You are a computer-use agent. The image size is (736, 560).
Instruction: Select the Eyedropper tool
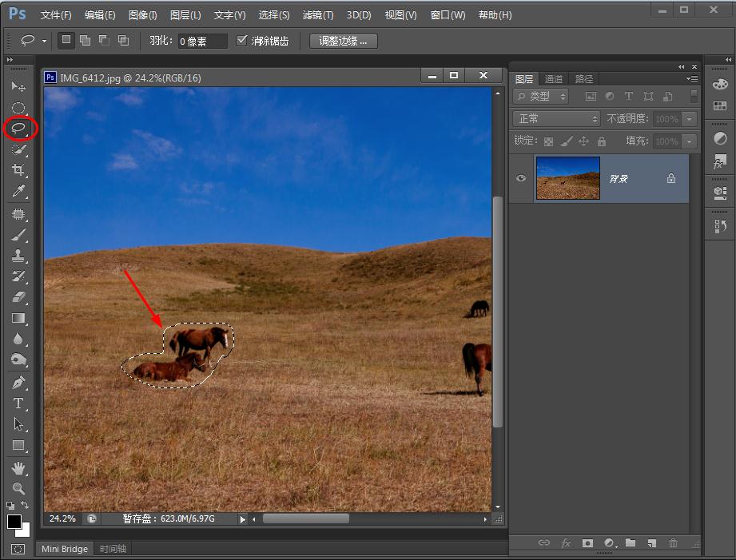point(19,192)
